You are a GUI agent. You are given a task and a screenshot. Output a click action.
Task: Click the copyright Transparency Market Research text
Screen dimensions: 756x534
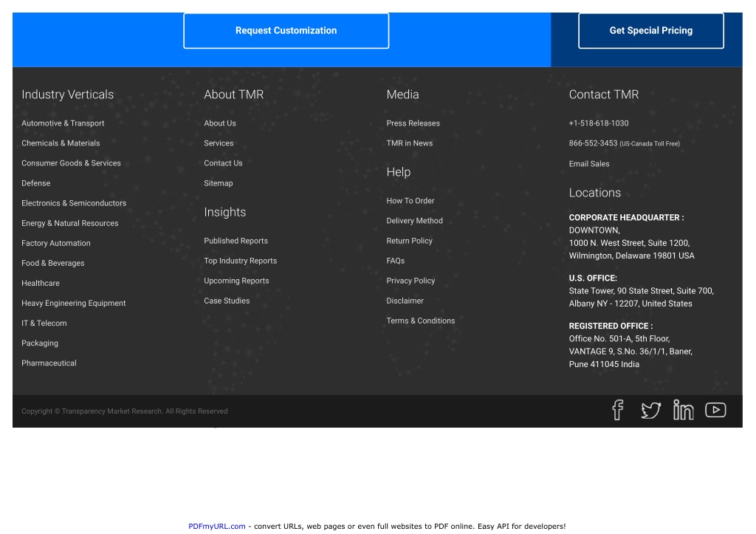pyautogui.click(x=124, y=411)
